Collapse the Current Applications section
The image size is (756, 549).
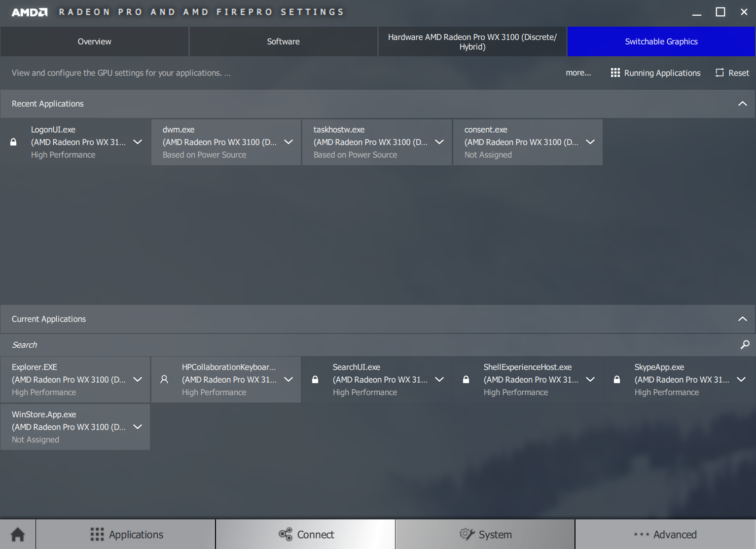[743, 319]
